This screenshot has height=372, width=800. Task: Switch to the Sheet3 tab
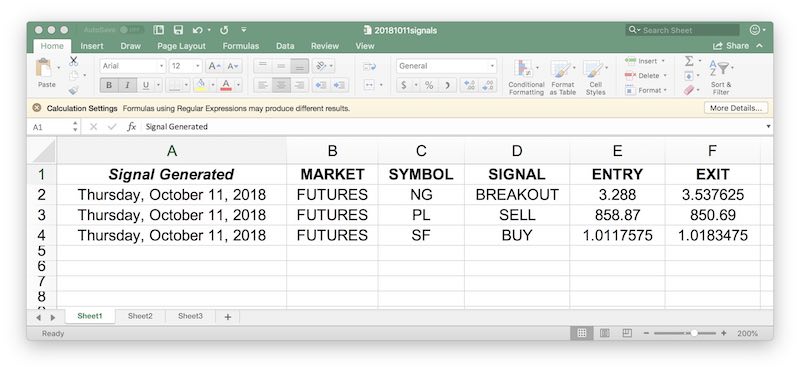190,316
